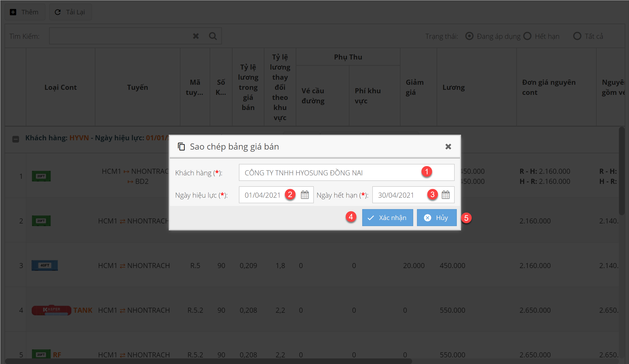
Task: Click the 20FT container icon in row 1
Action: [41, 176]
